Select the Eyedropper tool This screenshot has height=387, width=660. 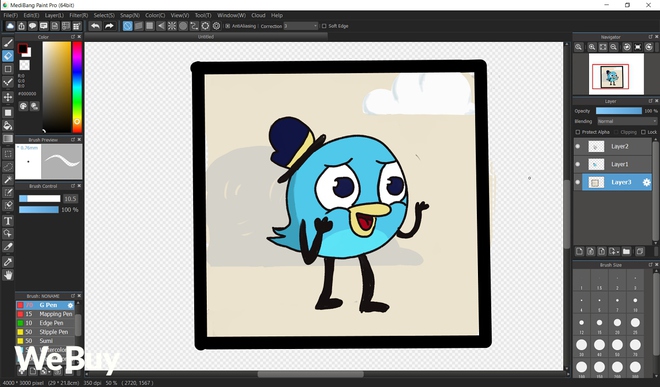(8, 262)
